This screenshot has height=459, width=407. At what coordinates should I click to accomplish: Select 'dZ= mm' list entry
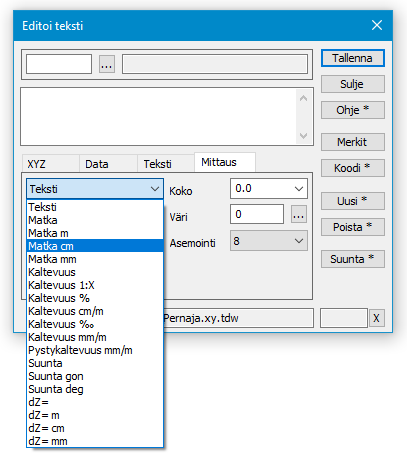(x=95, y=441)
